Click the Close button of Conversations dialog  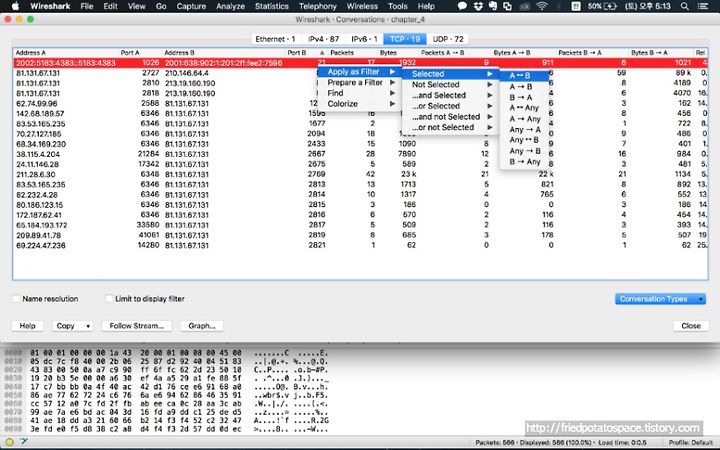(691, 326)
